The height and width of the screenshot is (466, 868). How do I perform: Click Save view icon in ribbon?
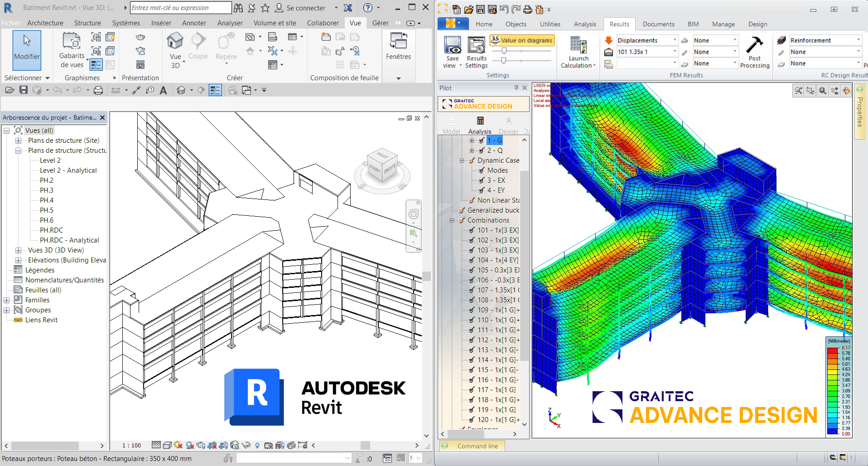pos(452,52)
